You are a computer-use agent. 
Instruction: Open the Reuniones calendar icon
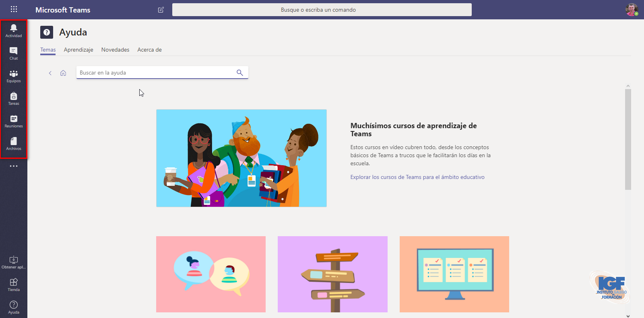tap(14, 121)
